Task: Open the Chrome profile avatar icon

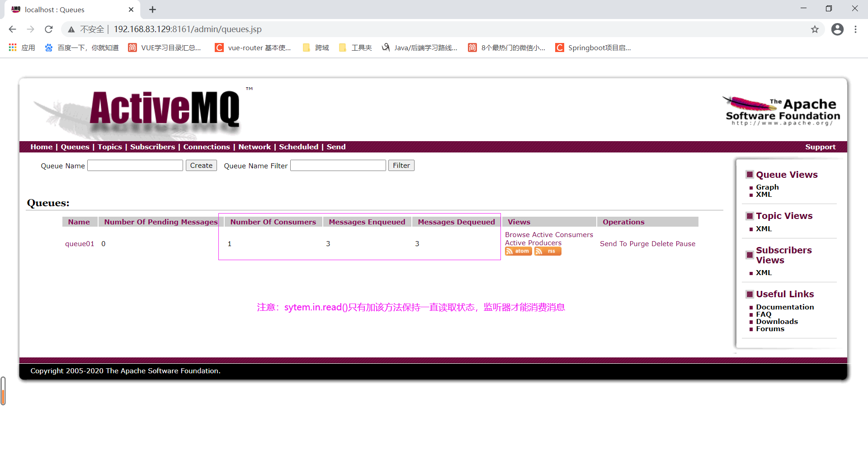Action: [837, 29]
